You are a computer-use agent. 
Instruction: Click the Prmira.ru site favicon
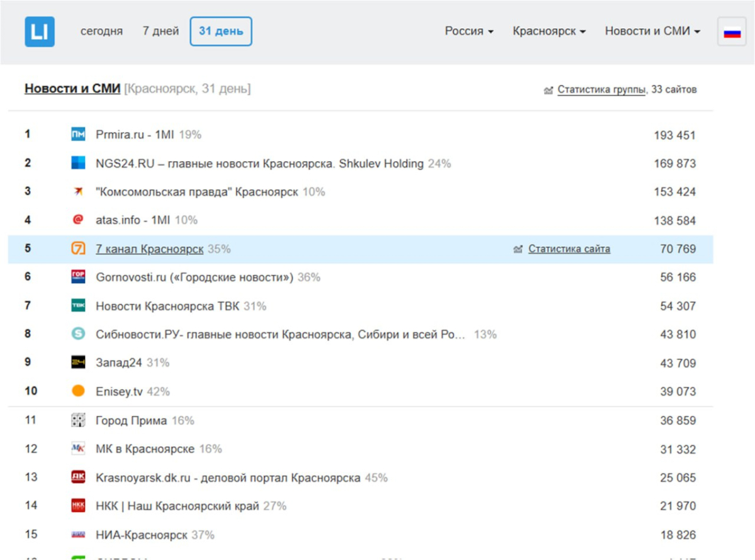coord(78,134)
